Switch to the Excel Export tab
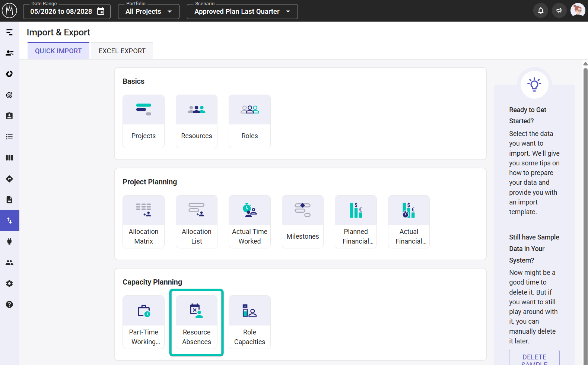This screenshot has width=588, height=365. [122, 51]
